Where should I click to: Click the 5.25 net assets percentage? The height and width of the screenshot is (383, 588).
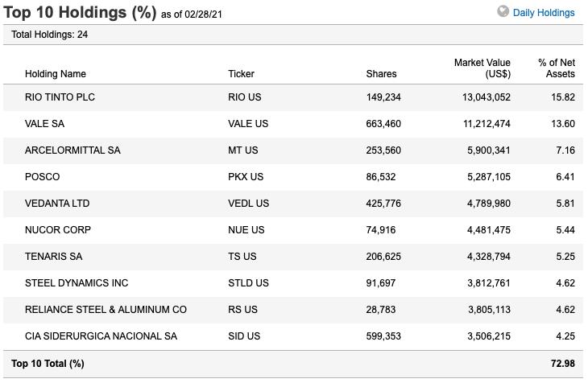click(x=565, y=257)
